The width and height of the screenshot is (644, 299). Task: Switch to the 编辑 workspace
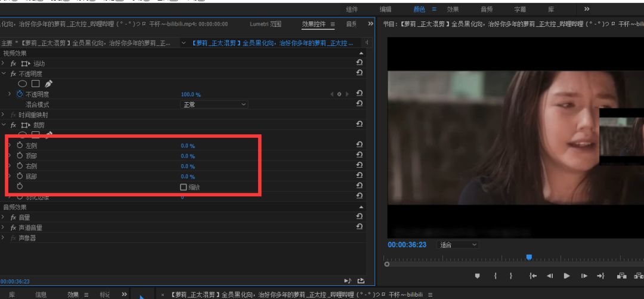[x=385, y=10]
